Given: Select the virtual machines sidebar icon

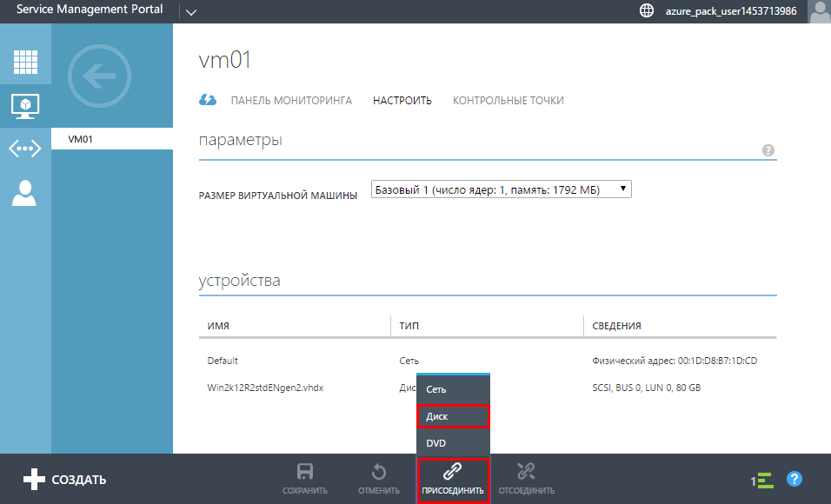Looking at the screenshot, I should [25, 106].
